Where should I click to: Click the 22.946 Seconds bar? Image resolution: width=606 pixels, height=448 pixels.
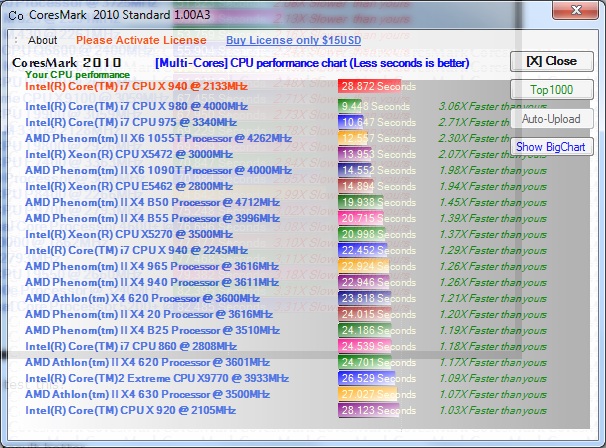363,283
